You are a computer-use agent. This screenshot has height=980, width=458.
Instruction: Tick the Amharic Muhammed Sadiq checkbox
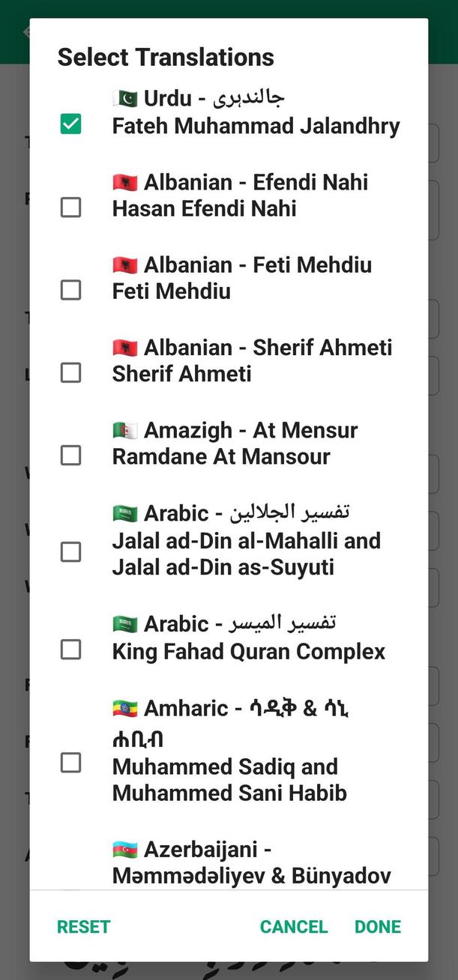click(70, 763)
